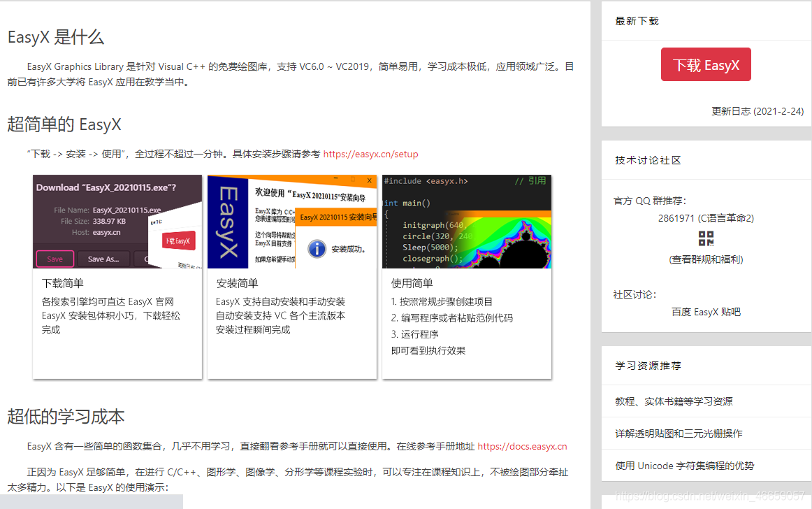Click the 超简单的 EasyX heading

point(64,124)
